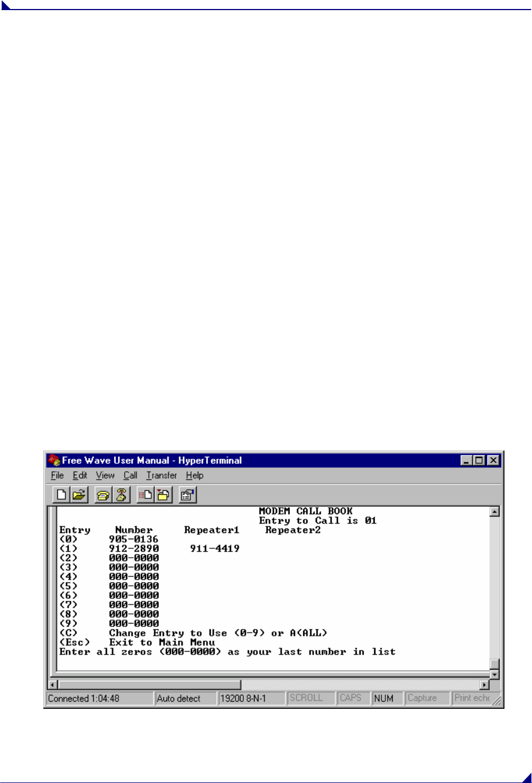Image resolution: width=532 pixels, height=783 pixels.
Task: Click the horizontal scrollbar left arrow
Action: (53, 685)
